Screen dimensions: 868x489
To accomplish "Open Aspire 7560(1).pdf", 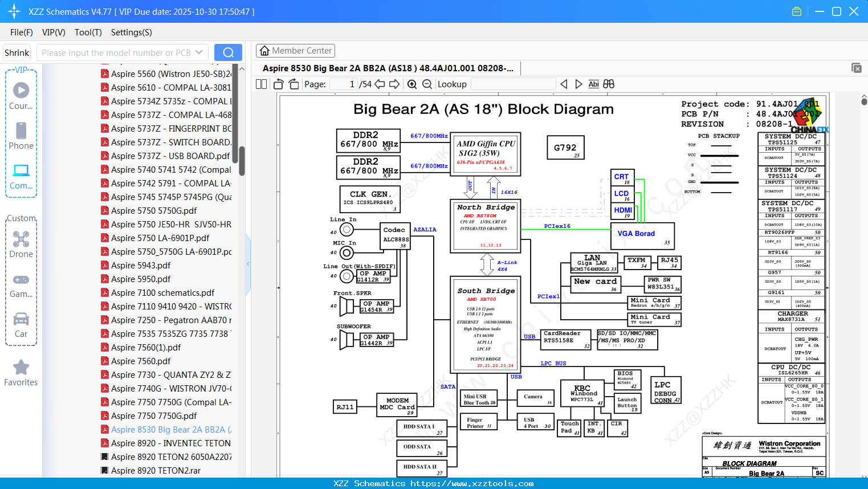I will (146, 347).
